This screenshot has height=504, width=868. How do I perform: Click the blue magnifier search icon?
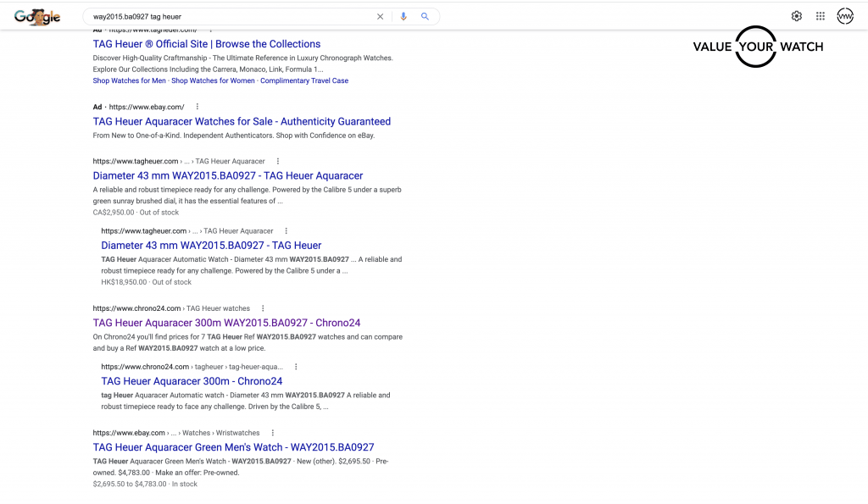tap(425, 16)
